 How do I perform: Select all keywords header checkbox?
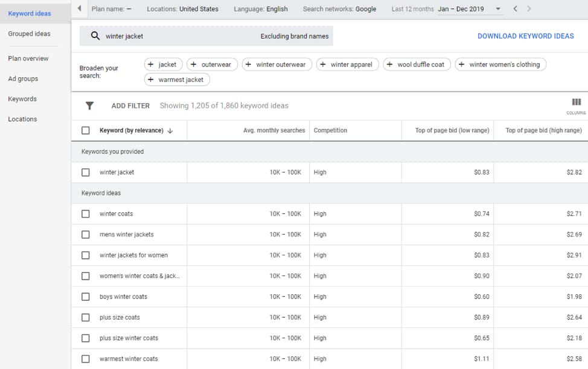[x=86, y=130]
